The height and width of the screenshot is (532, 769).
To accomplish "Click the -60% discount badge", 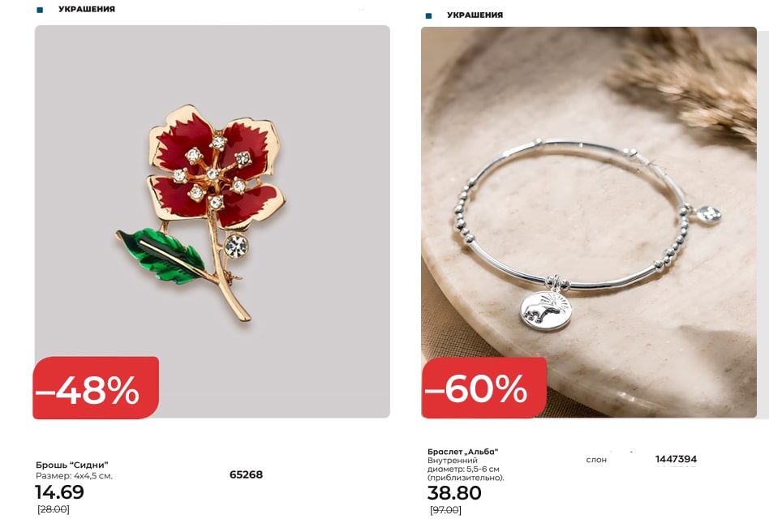I will [x=484, y=388].
